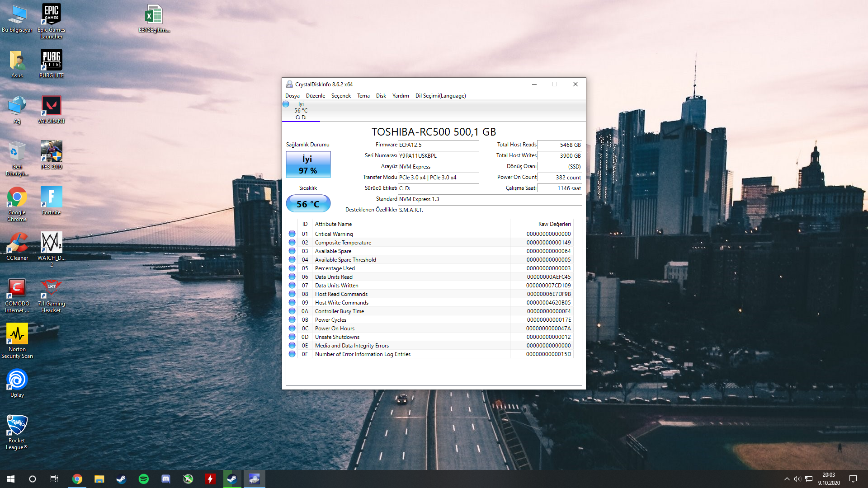Open the EBYSEgitim Excel file icon
868x488 pixels.
pyautogui.click(x=154, y=19)
